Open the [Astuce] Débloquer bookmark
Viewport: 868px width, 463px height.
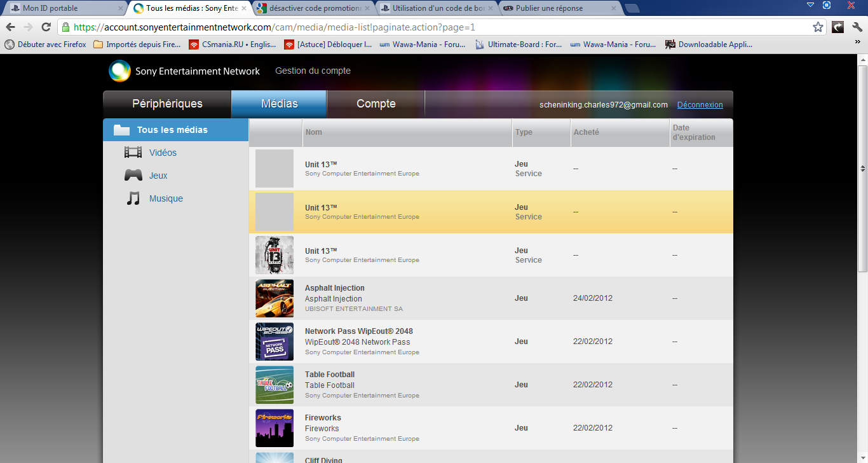[329, 45]
